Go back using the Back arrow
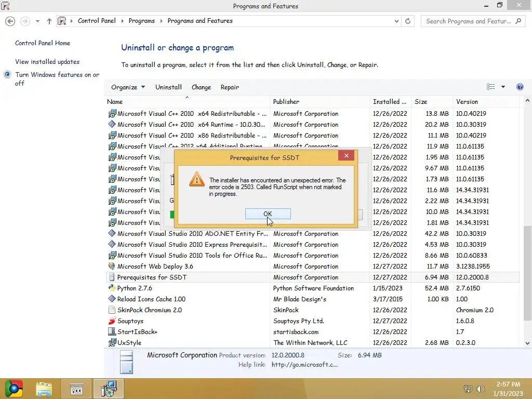 point(10,21)
